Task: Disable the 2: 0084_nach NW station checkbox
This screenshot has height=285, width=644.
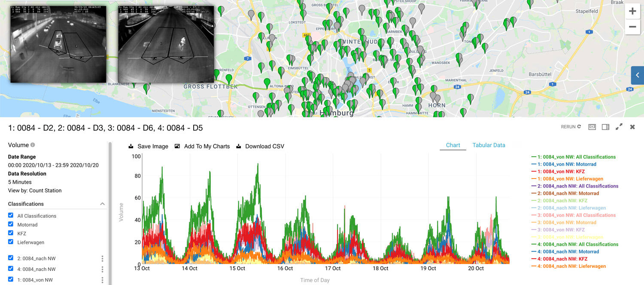Action: pos(11,258)
